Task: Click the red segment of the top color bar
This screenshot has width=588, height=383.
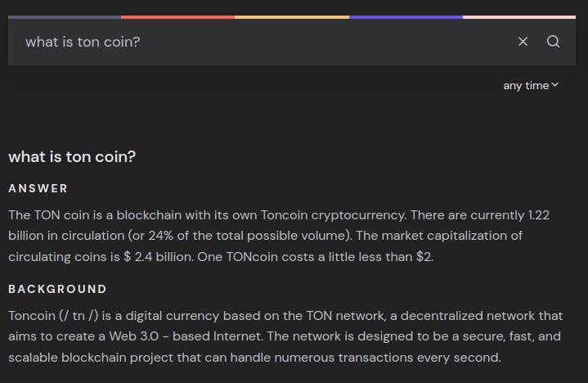Action: (177, 16)
